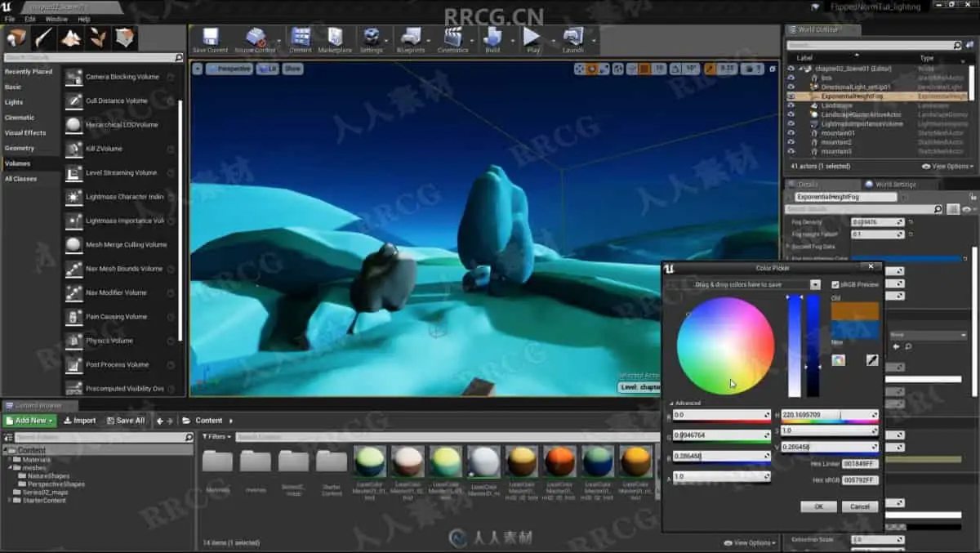Open the Lit view mode dropdown
Viewport: 980px width, 553px height.
click(269, 69)
